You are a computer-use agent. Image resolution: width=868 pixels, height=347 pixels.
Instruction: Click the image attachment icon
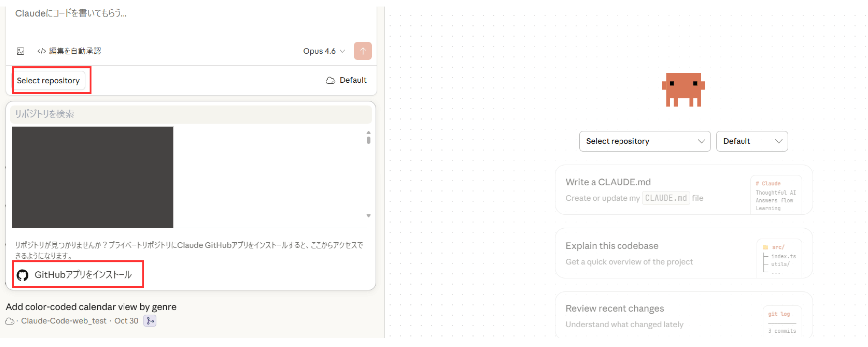click(x=21, y=51)
